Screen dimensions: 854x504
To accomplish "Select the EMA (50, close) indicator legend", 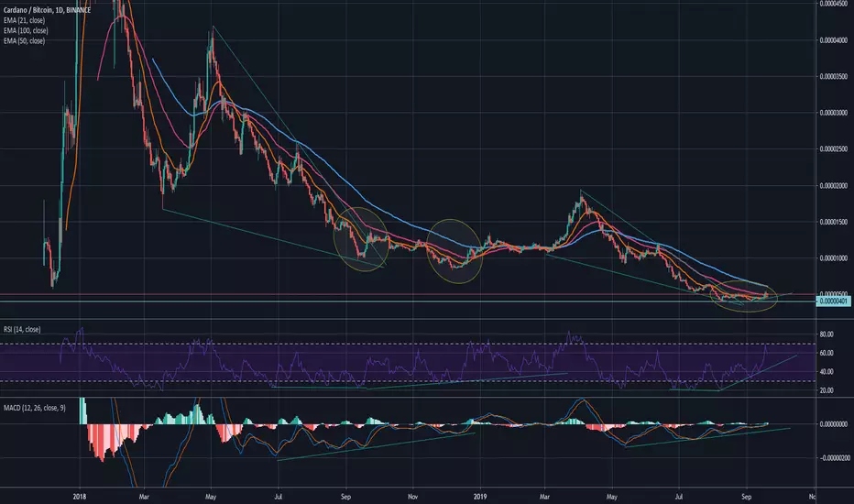I will click(25, 41).
